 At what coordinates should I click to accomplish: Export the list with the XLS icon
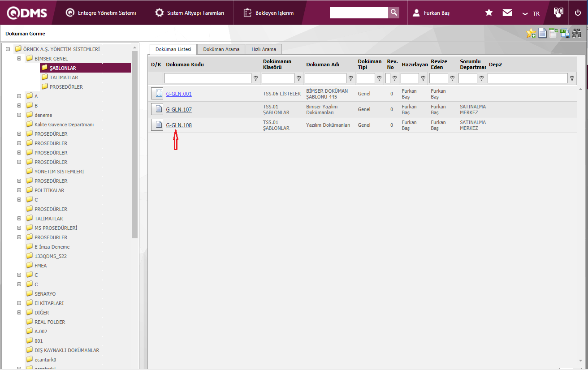tap(565, 34)
